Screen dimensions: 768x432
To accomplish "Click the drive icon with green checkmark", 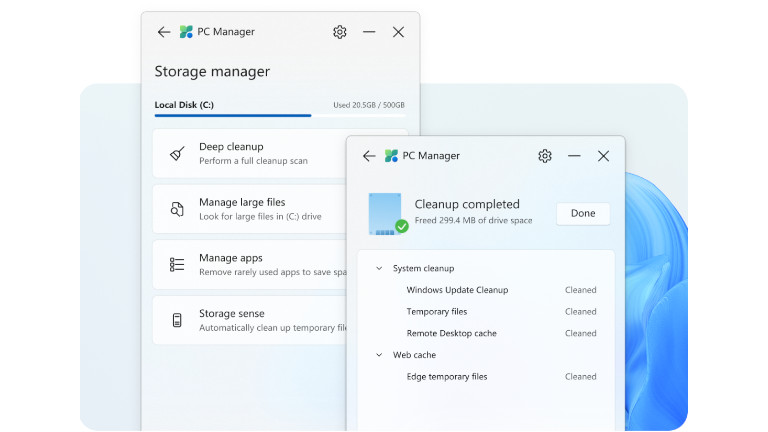I will pos(387,214).
